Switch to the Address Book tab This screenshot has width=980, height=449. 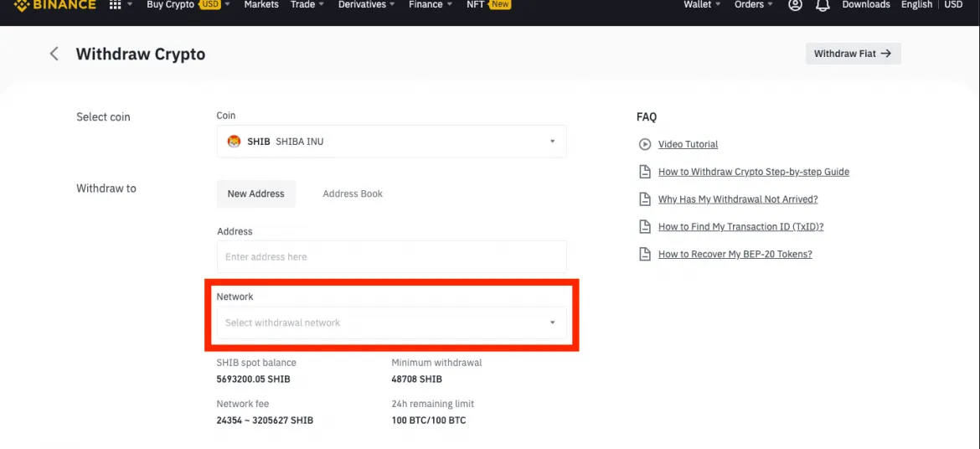tap(353, 194)
